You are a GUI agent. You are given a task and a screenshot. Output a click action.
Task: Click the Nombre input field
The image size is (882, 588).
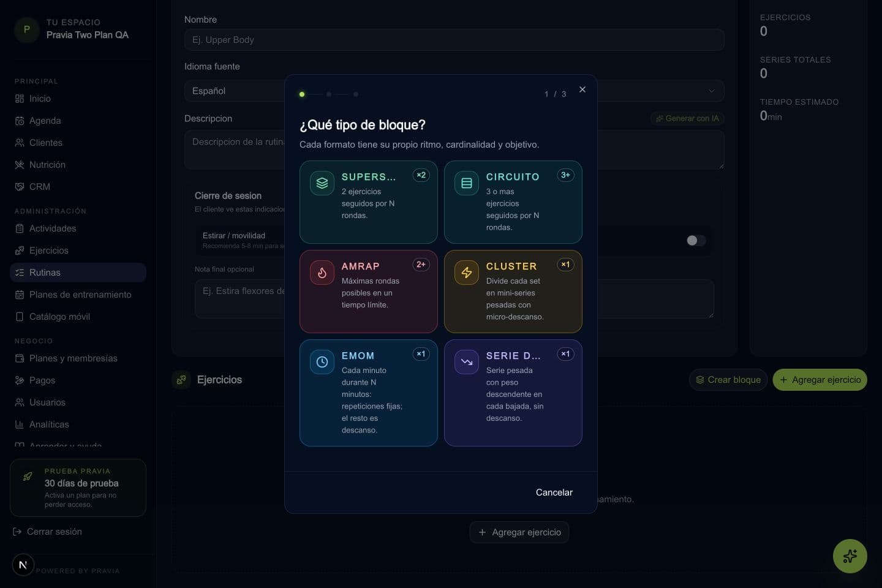(x=454, y=40)
